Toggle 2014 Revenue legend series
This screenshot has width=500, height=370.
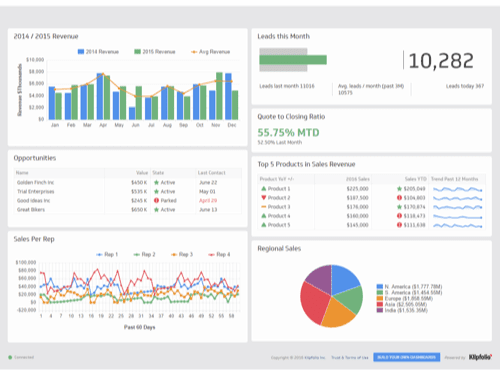coord(98,52)
